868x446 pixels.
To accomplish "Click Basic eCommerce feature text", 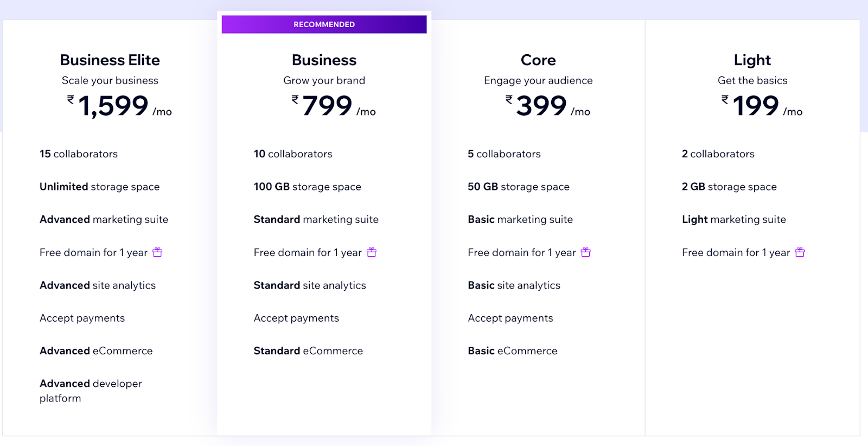I will tap(513, 351).
